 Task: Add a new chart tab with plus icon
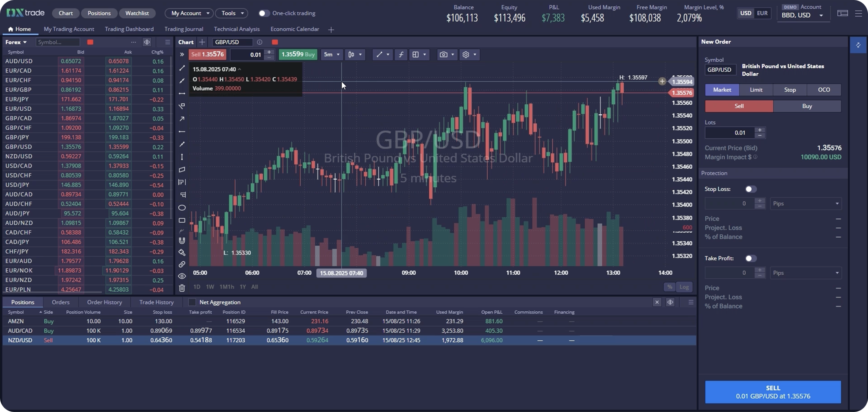[x=202, y=42]
